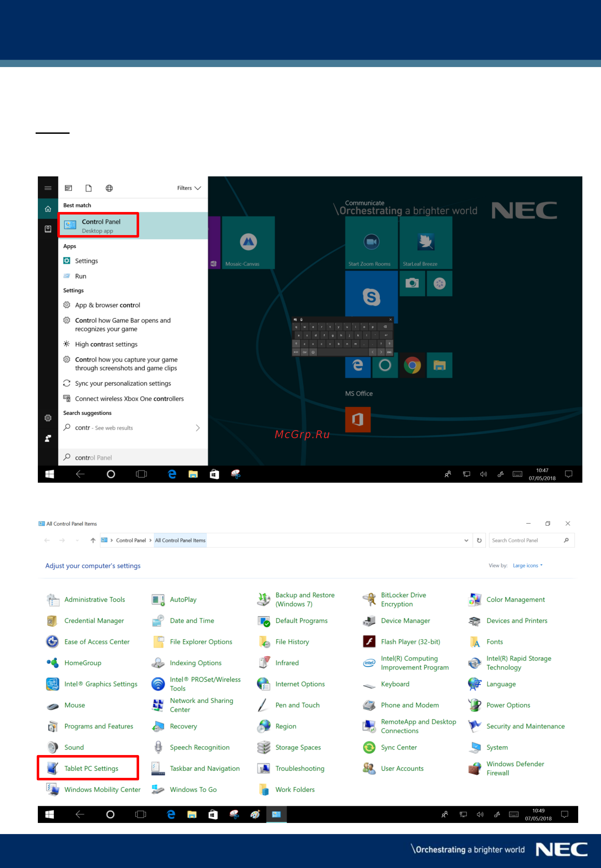601x868 pixels.
Task: Expand the search panel hamburger menu
Action: (x=48, y=188)
